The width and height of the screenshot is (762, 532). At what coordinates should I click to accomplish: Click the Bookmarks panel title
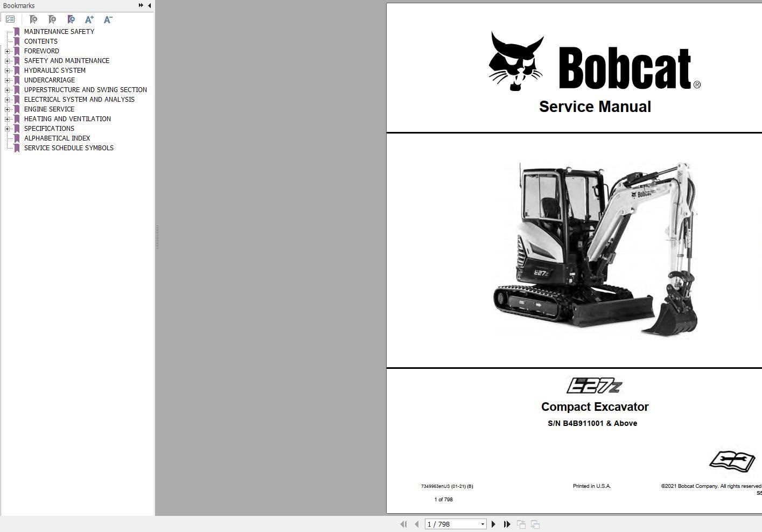click(x=19, y=5)
